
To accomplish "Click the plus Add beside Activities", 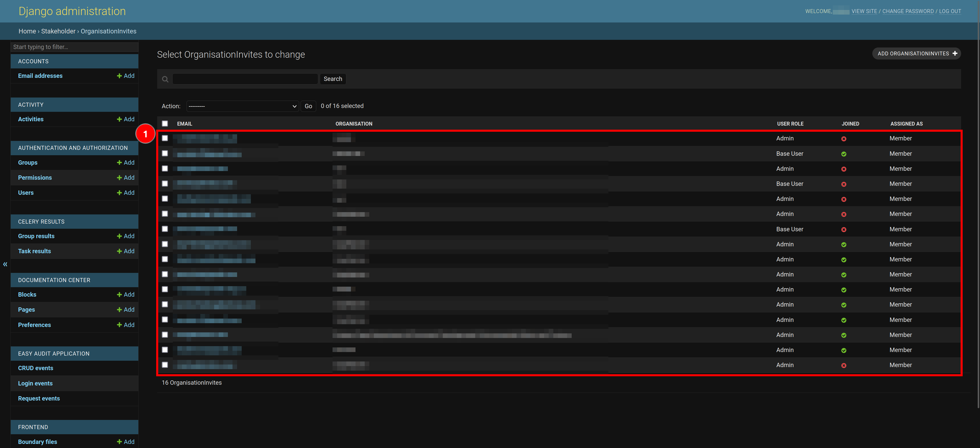I will click(x=126, y=119).
